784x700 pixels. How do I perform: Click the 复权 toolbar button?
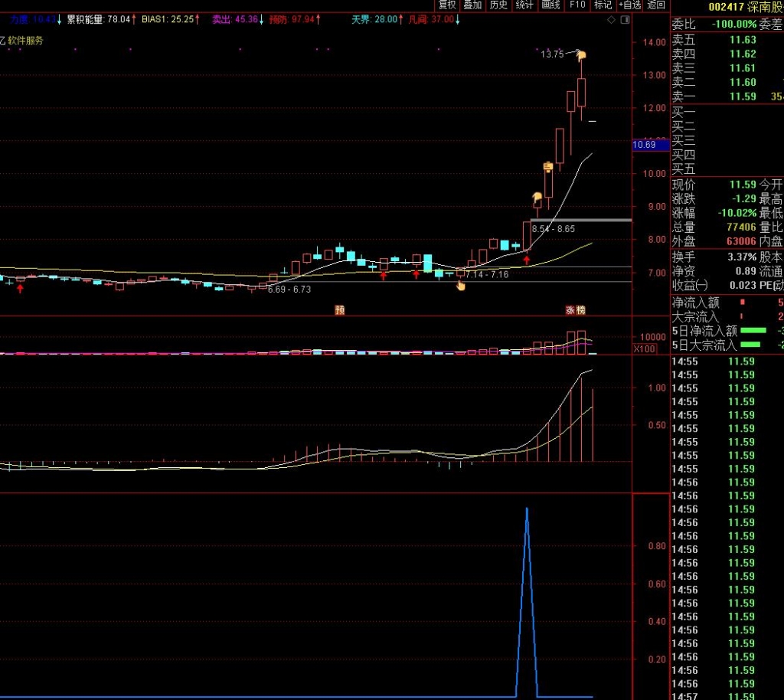pyautogui.click(x=447, y=5)
